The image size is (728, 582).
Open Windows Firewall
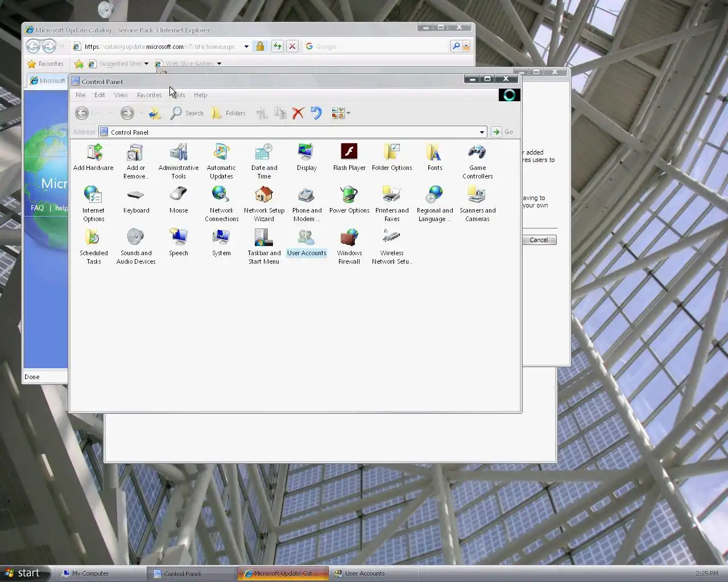click(x=349, y=247)
